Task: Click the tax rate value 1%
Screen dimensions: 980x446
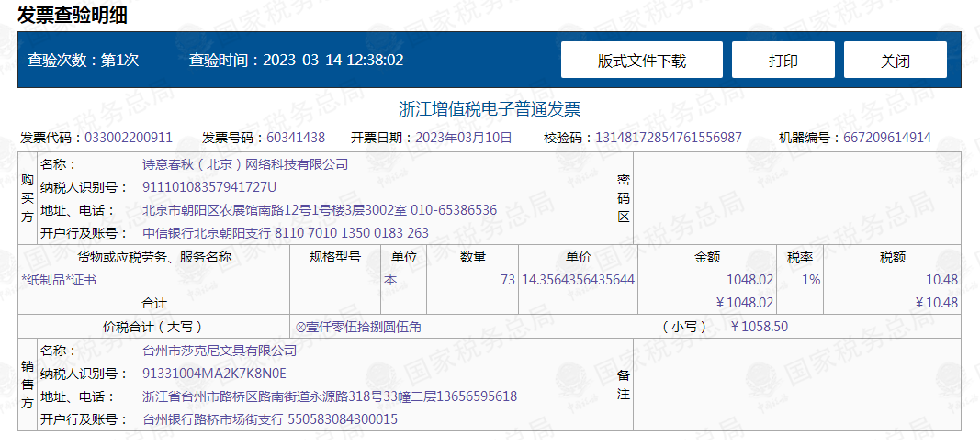Action: 810,280
